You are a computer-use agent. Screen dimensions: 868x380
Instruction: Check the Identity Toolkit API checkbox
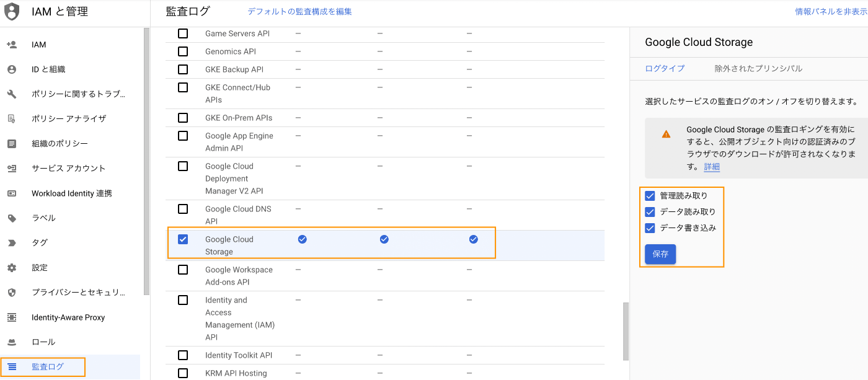[x=183, y=355]
